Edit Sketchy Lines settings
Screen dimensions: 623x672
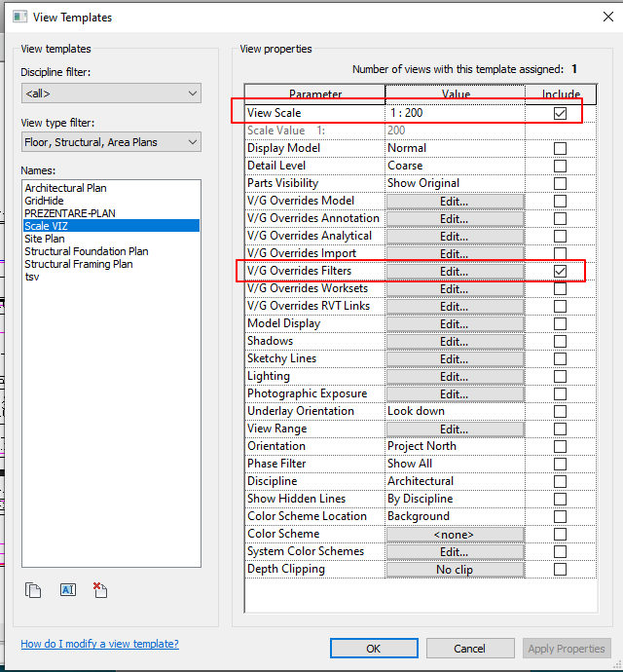pyautogui.click(x=455, y=359)
